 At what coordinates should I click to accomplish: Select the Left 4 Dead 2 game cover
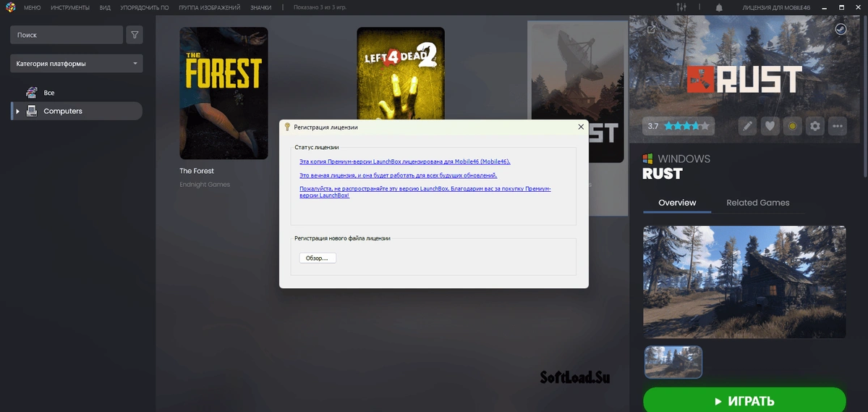(401, 73)
